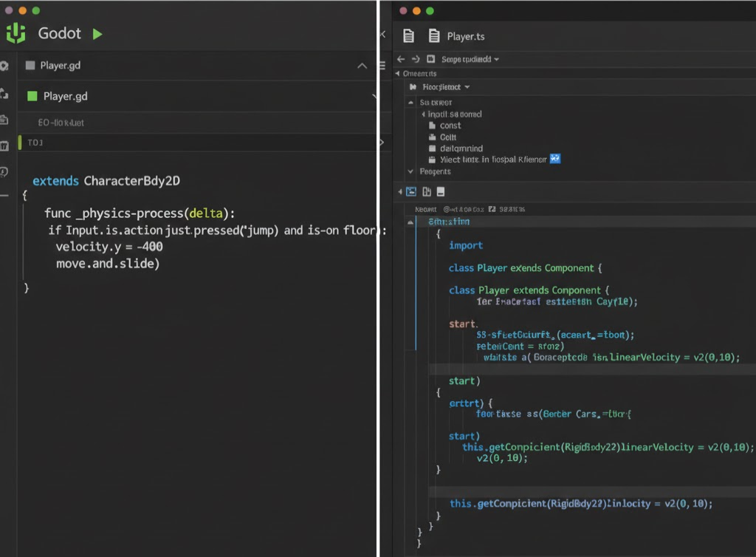Open the first document icon left of Player.ts
This screenshot has height=557, width=756.
[408, 35]
